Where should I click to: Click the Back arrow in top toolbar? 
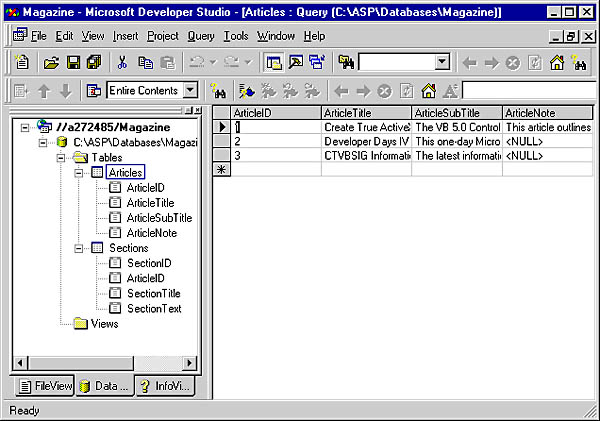point(470,62)
